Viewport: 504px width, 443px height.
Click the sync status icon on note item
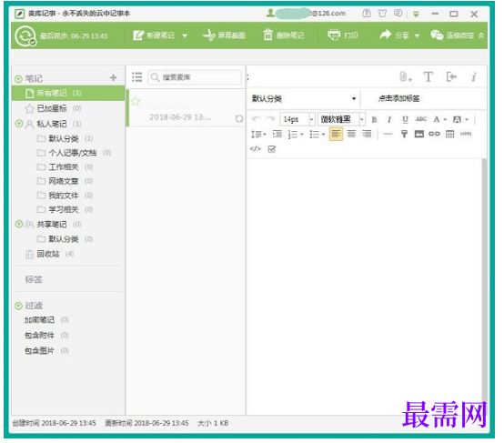click(239, 118)
